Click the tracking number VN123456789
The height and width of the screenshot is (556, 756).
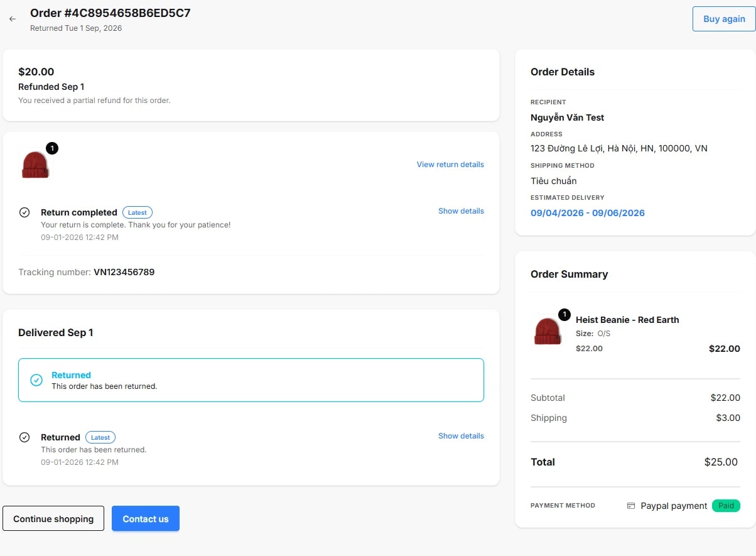point(124,272)
